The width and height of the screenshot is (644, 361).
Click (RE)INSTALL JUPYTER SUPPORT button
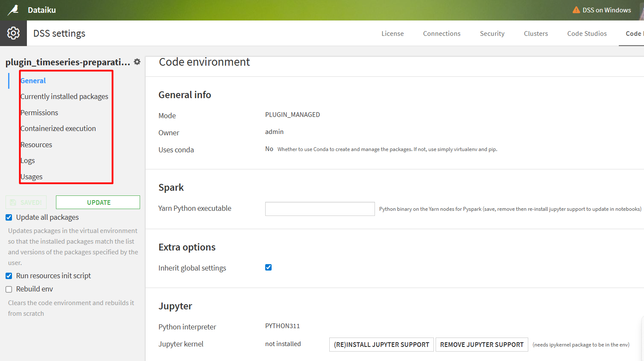[381, 344]
